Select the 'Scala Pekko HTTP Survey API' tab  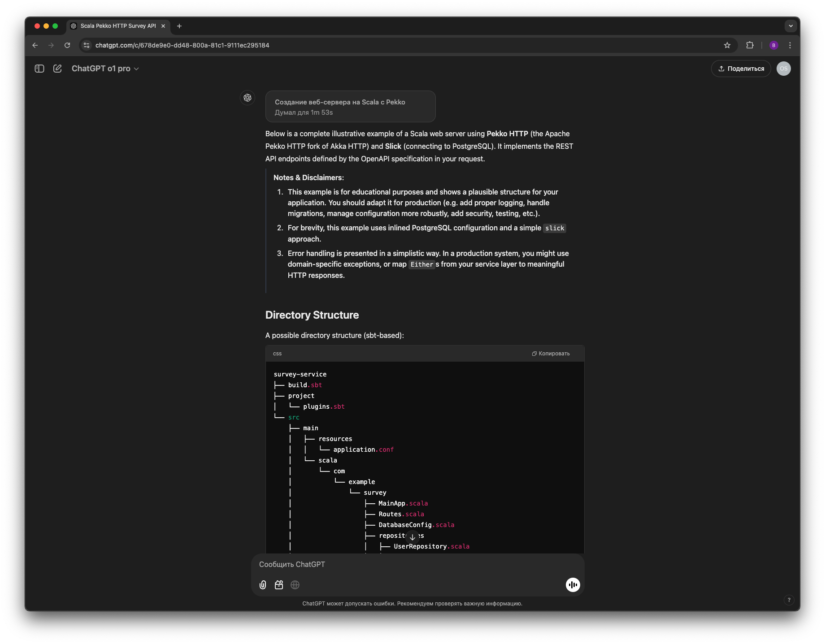point(118,26)
